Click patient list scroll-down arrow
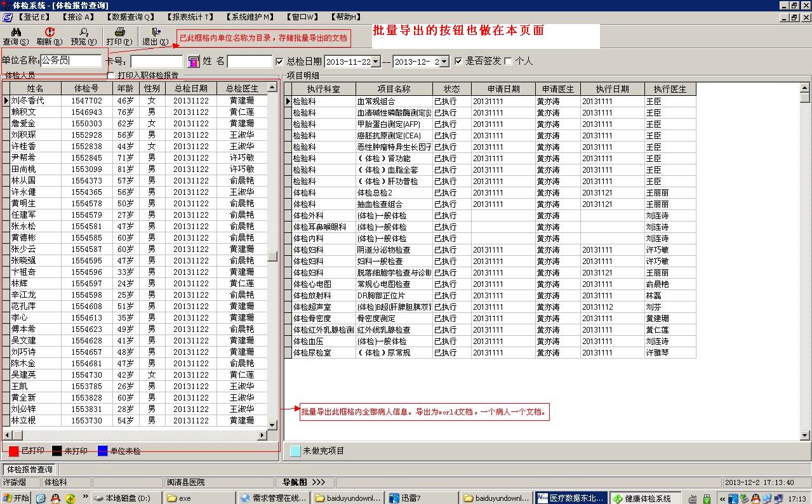Image resolution: width=812 pixels, height=504 pixels. (272, 425)
